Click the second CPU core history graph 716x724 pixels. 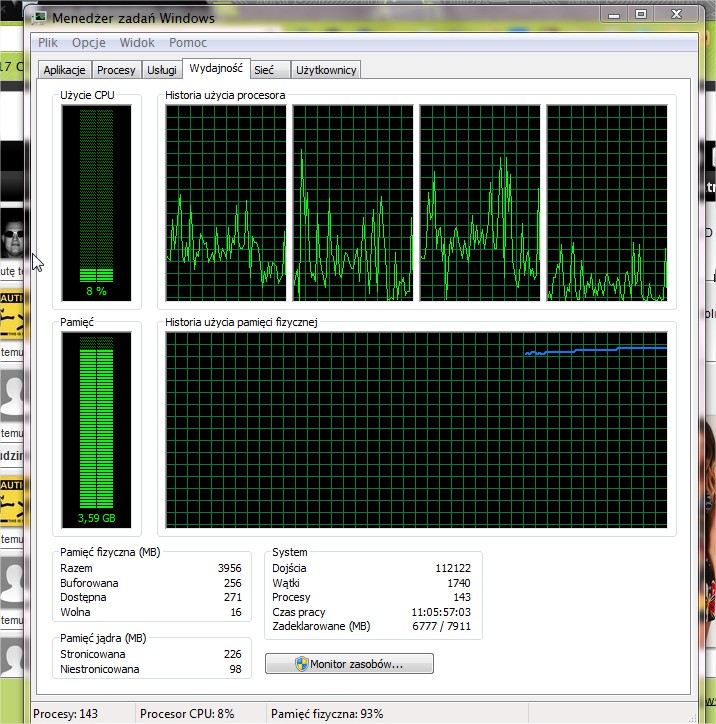point(353,203)
